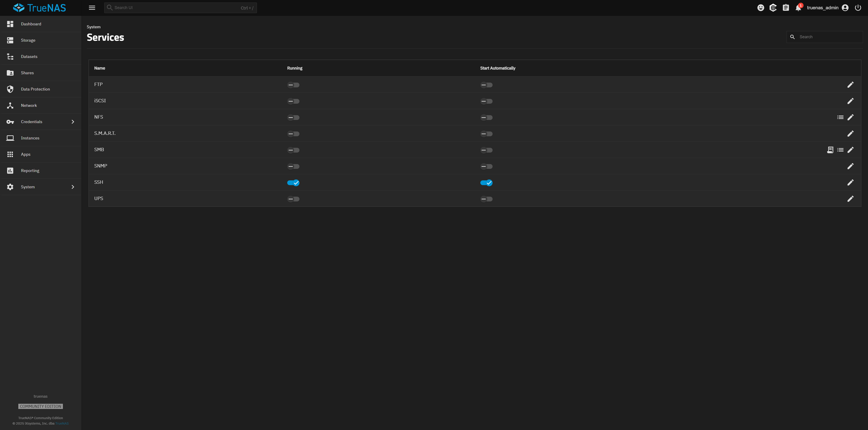868x430 pixels.
Task: Open the truenas_admin user account icon
Action: [845, 8]
